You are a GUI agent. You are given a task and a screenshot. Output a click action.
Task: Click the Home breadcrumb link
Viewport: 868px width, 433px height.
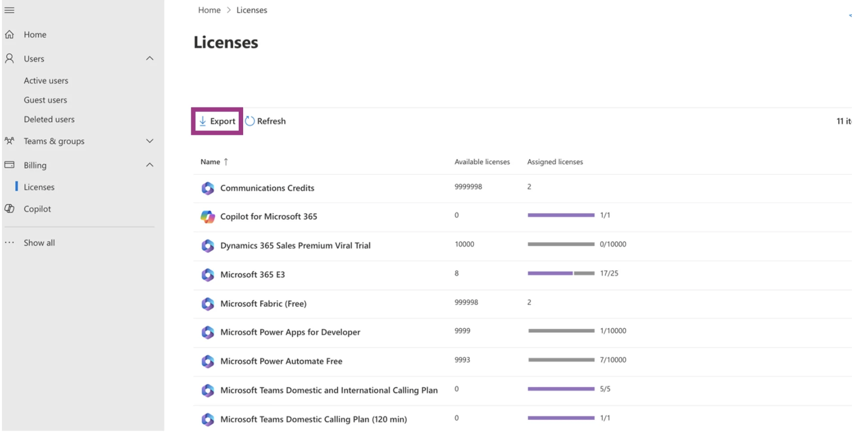pyautogui.click(x=209, y=10)
